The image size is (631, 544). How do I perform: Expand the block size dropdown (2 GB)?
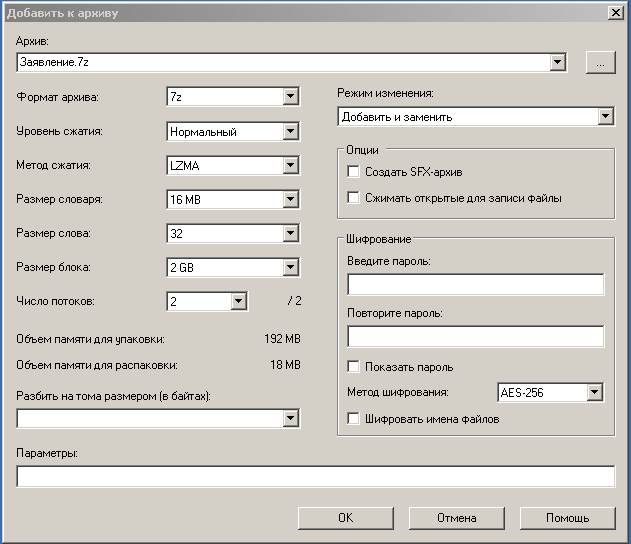tap(233, 267)
